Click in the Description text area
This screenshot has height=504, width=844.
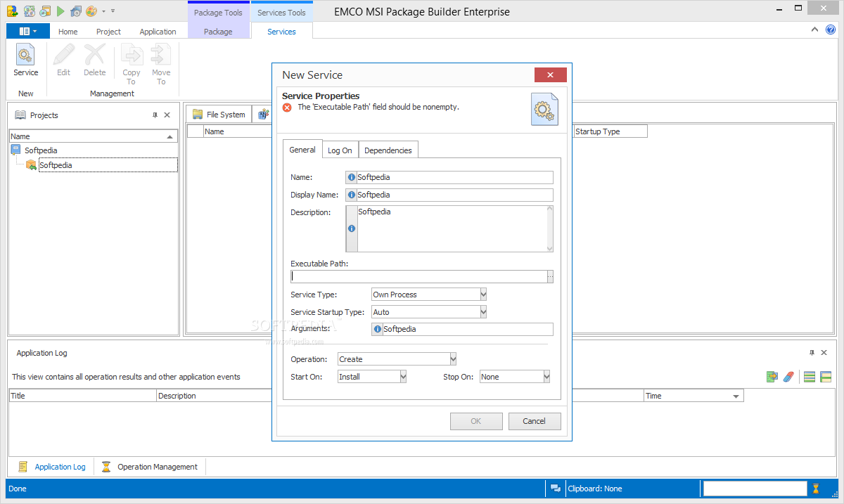coord(452,228)
